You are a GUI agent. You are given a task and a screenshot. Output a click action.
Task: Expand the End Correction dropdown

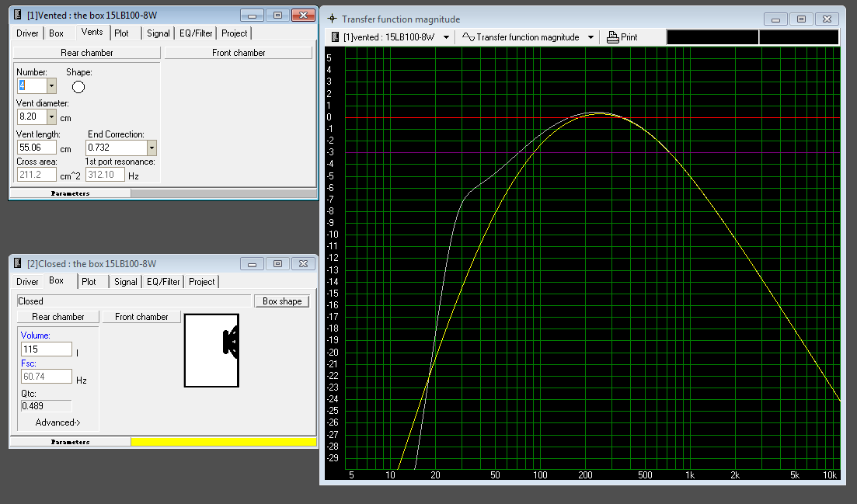point(152,148)
